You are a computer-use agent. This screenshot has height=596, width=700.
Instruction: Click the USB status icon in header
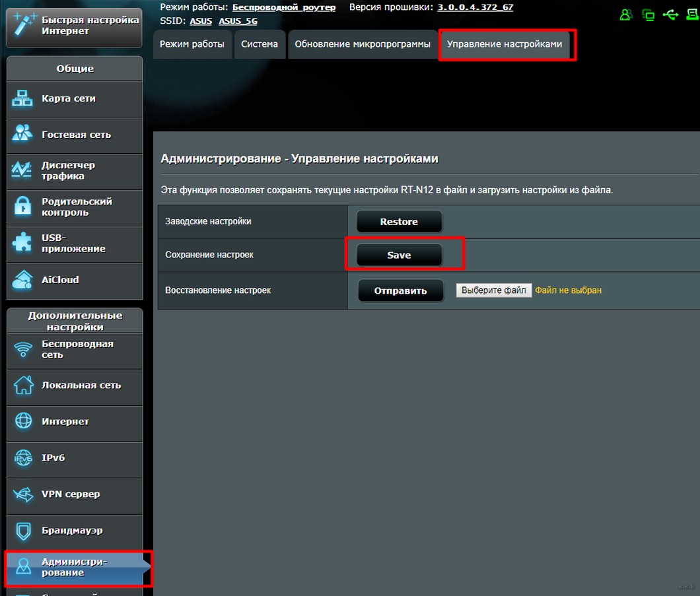coord(670,15)
